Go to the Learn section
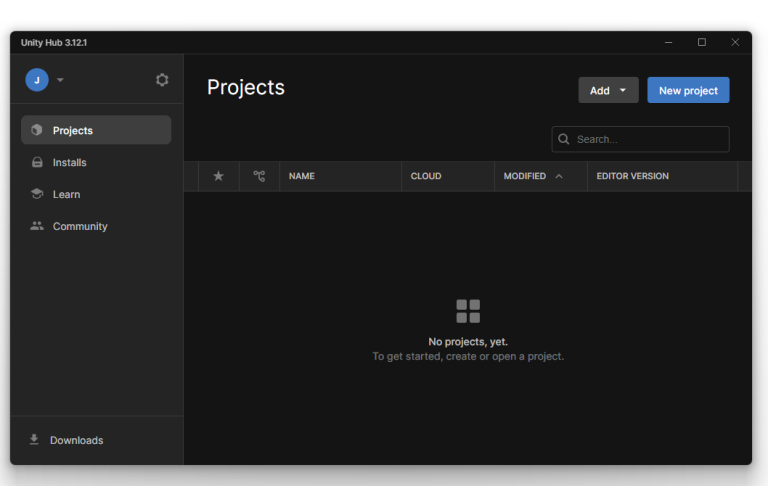Image resolution: width=768 pixels, height=486 pixels. click(x=66, y=194)
